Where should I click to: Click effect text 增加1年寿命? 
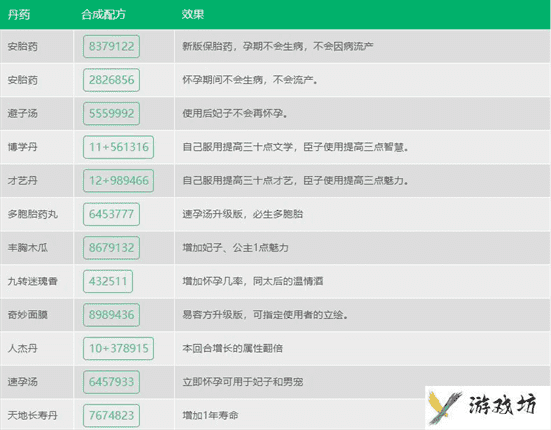coord(210,416)
